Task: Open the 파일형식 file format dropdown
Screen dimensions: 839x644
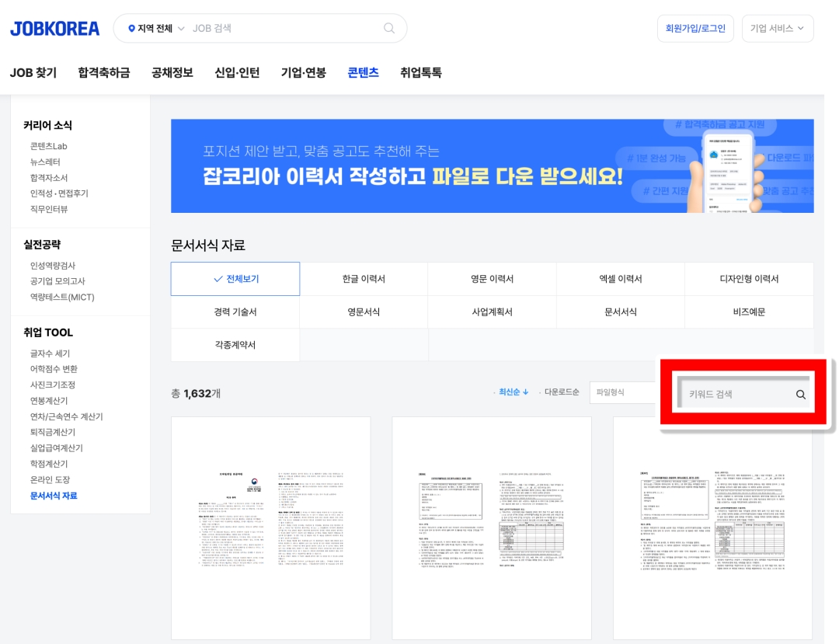Action: [623, 392]
